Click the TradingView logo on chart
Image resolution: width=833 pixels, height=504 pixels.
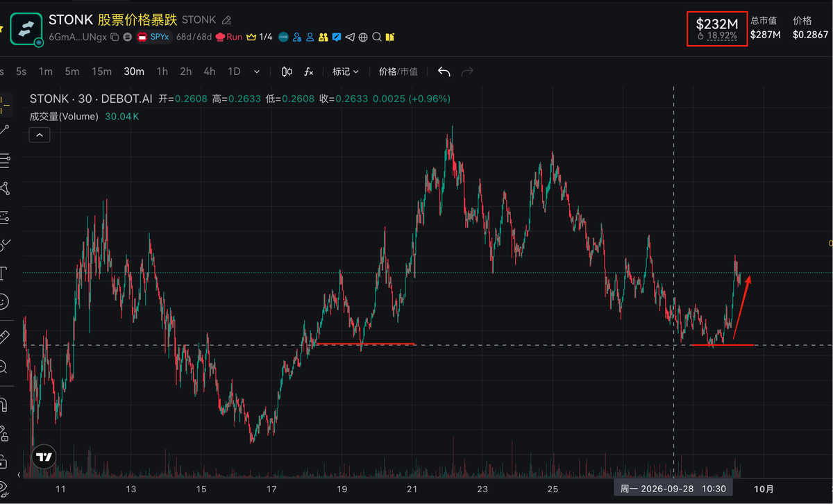click(x=44, y=457)
